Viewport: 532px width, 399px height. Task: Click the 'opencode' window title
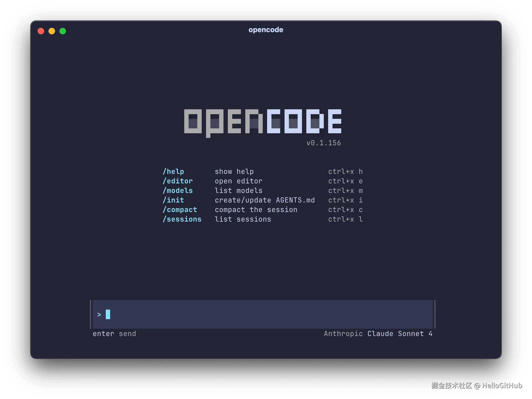point(266,30)
